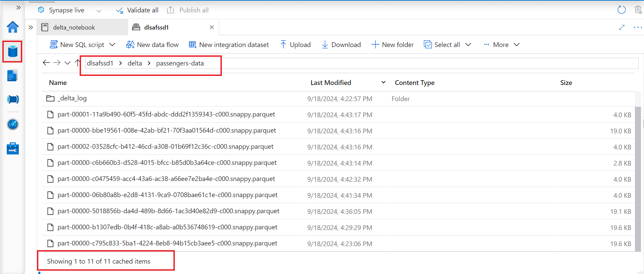Go up one folder level
Viewport: 644px width, 274px height.
(78, 63)
